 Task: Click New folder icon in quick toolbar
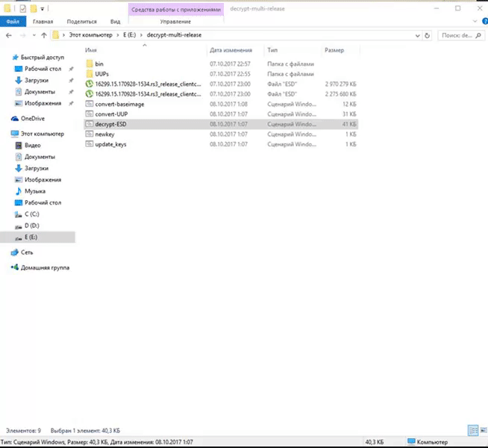[x=34, y=9]
